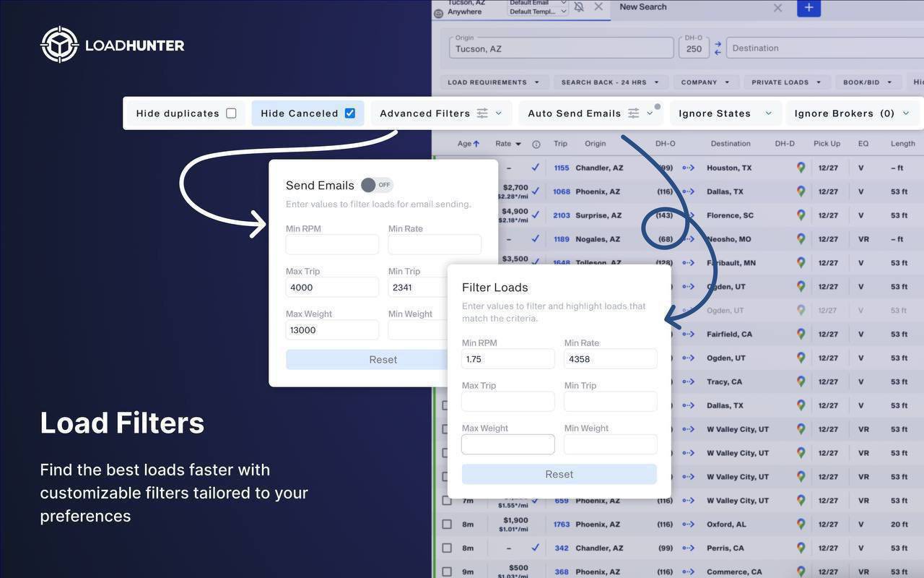Click the info icon next to Rate header
This screenshot has height=578, width=924.
click(x=536, y=144)
